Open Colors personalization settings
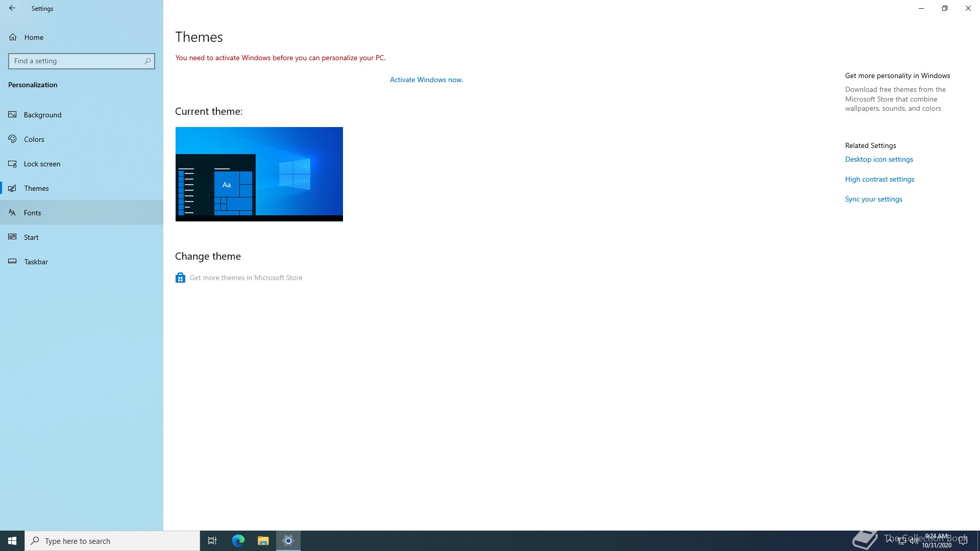 coord(82,139)
